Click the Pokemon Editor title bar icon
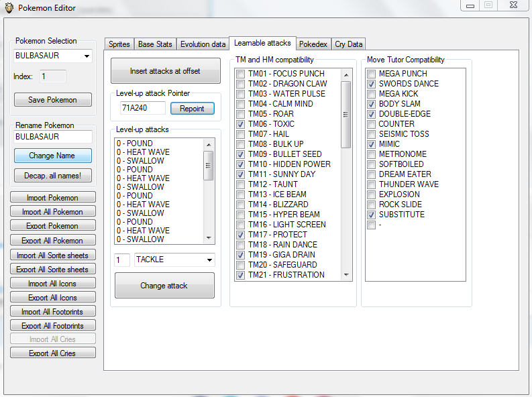The width and height of the screenshot is (532, 397). coord(9,8)
